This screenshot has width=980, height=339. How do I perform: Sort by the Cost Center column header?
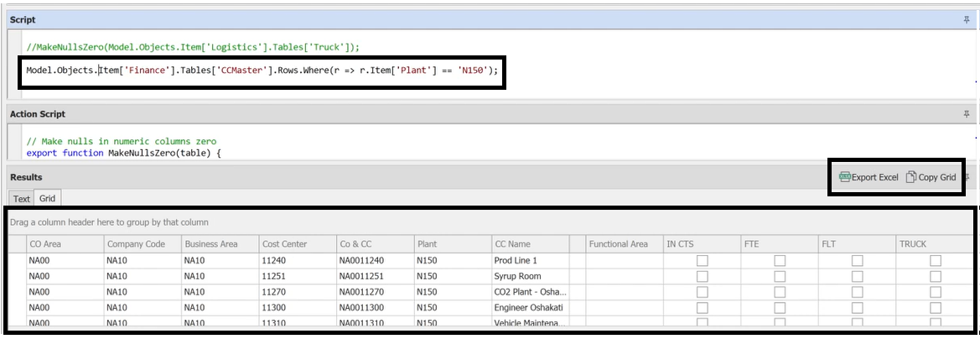(x=284, y=244)
